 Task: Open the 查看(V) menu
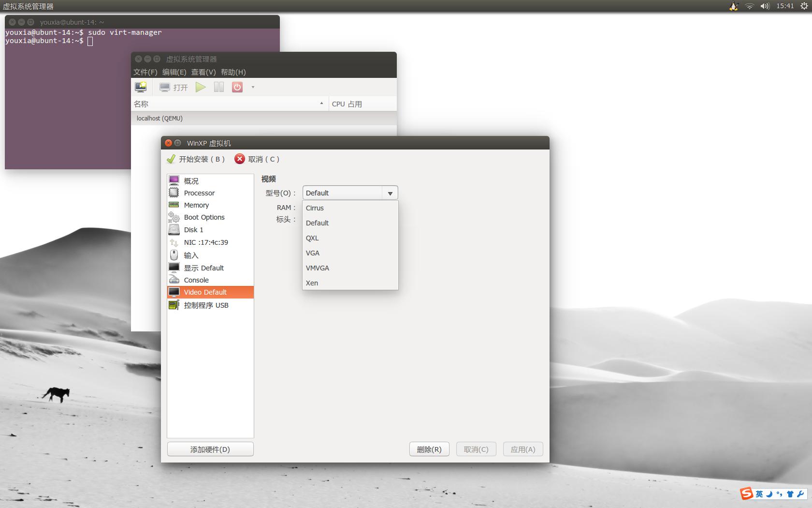click(x=203, y=72)
